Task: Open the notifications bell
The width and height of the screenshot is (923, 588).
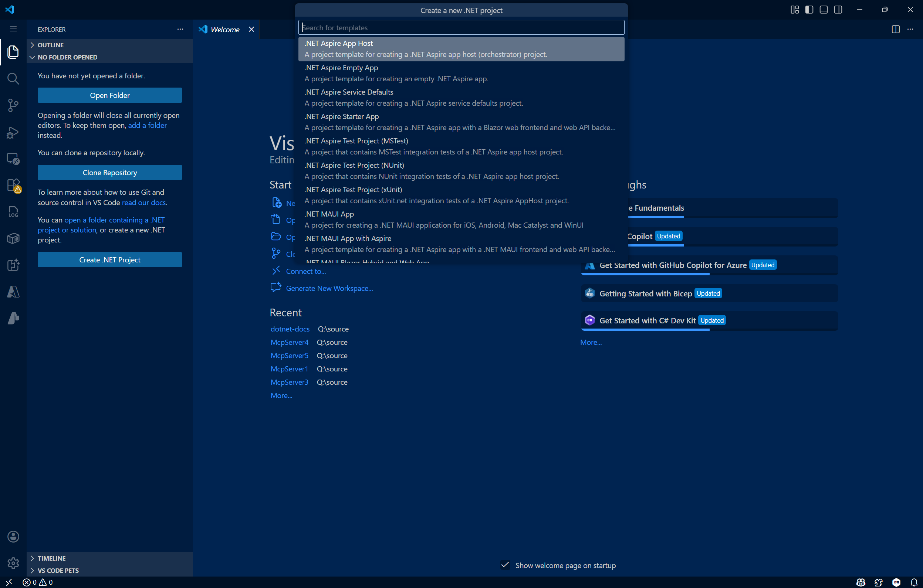Action: tap(914, 582)
